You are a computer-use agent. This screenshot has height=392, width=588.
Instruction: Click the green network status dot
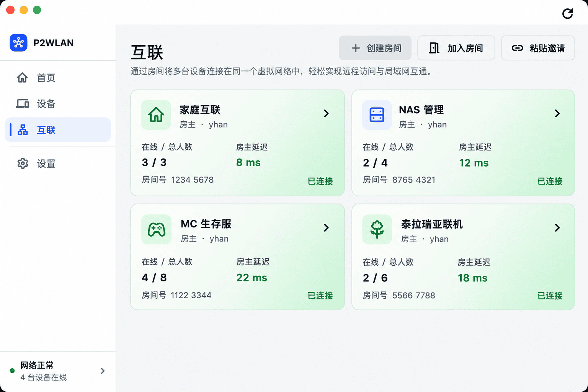tap(12, 371)
